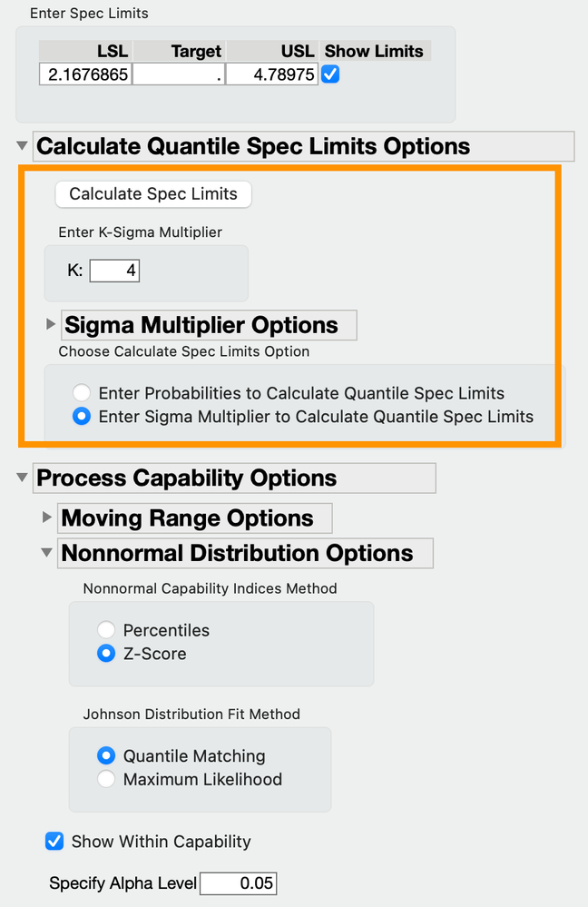Select Enter Sigma Multiplier radio option
This screenshot has width=588, height=907.
(83, 417)
